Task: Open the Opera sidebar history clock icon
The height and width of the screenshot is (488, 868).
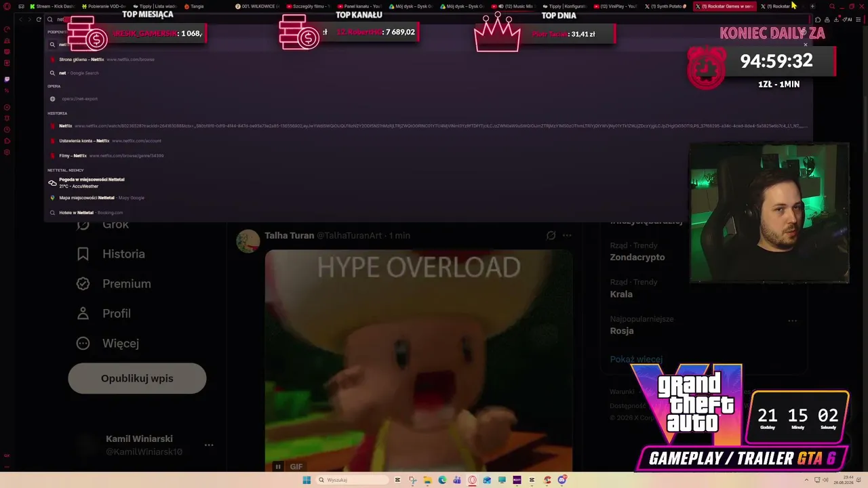Action: pos(7,129)
